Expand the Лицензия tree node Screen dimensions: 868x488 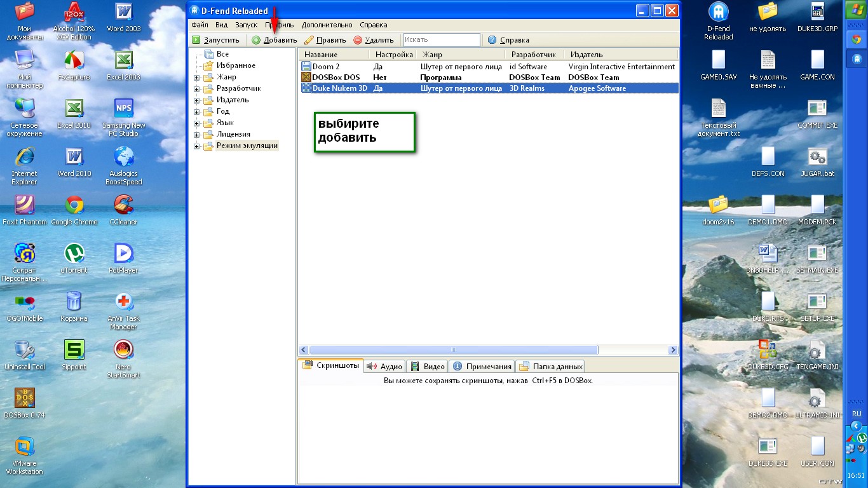(x=197, y=135)
